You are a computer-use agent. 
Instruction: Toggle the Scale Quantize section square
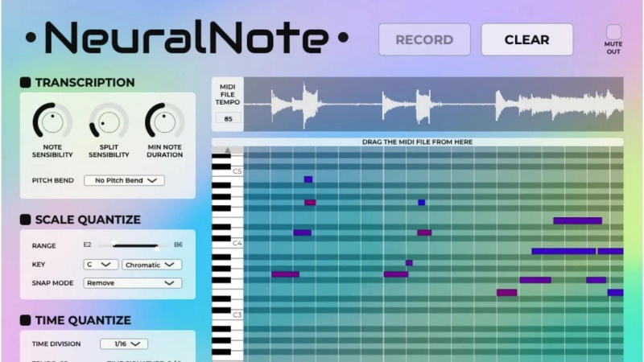[26, 220]
